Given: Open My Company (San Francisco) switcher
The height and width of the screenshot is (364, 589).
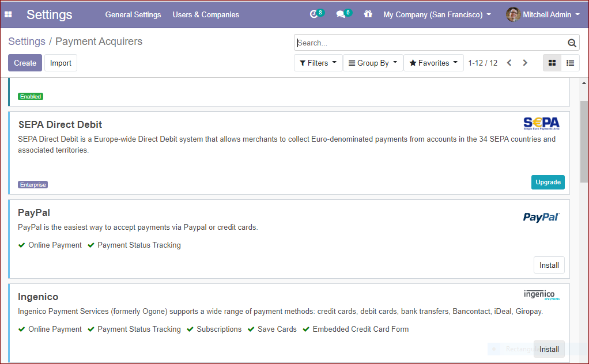Looking at the screenshot, I should pyautogui.click(x=437, y=14).
